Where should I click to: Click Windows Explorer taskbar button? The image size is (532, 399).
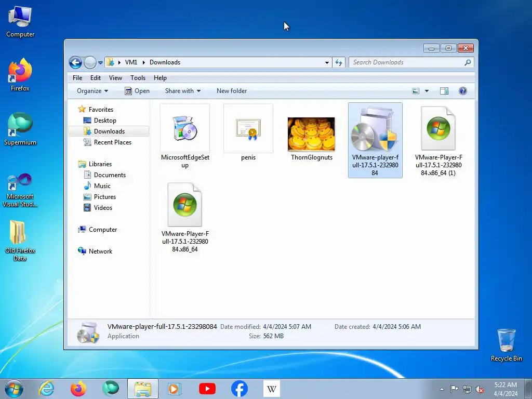143,389
